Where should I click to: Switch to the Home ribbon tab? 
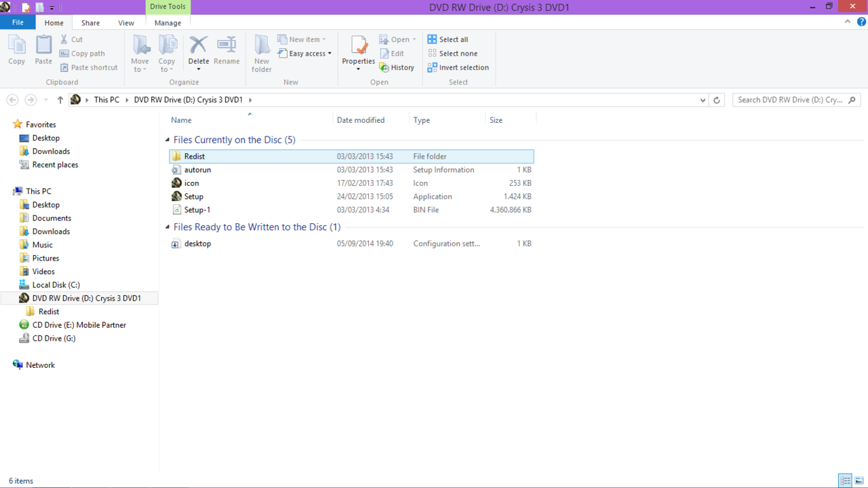(x=54, y=22)
